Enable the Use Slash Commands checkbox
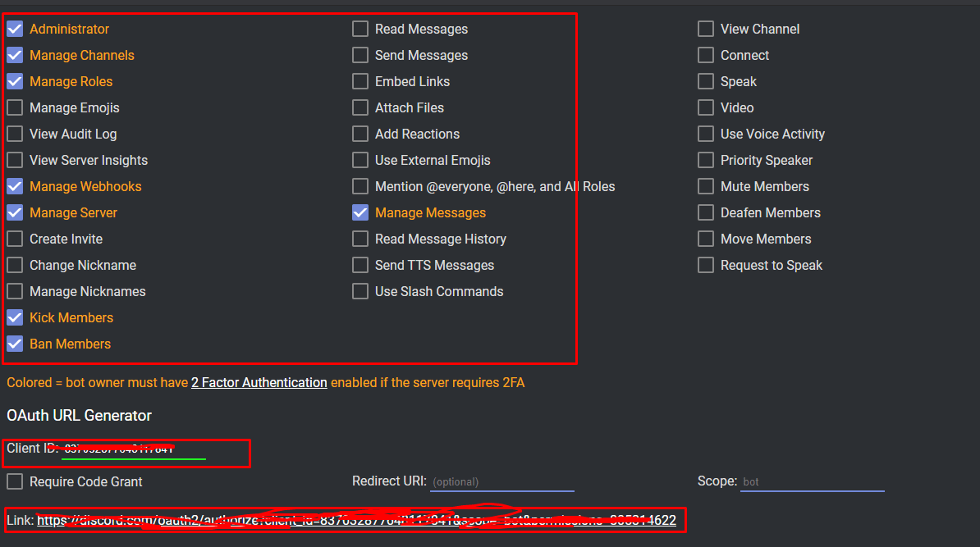Screen dimensions: 980x547 360,291
